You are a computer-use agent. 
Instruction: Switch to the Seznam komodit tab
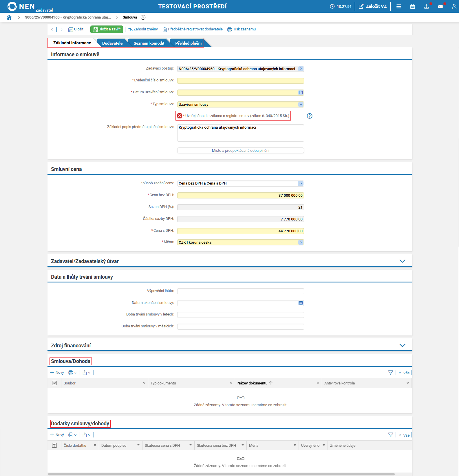[149, 43]
